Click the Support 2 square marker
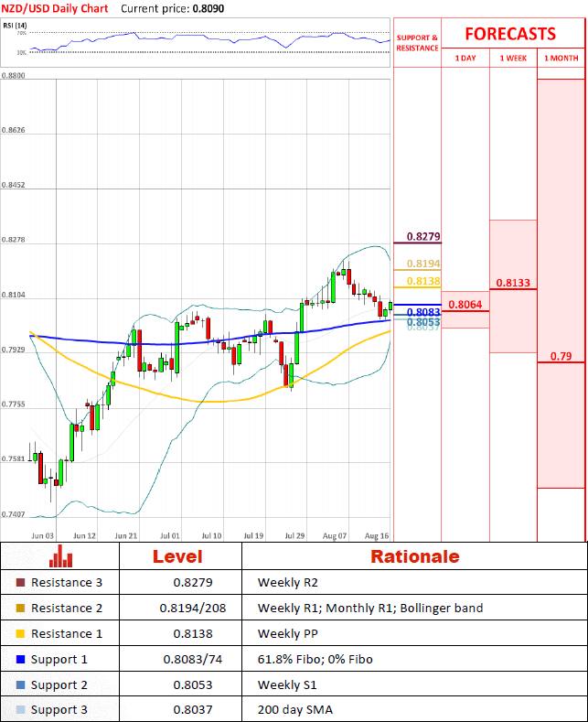Screen dimensions: 588x722 21,684
